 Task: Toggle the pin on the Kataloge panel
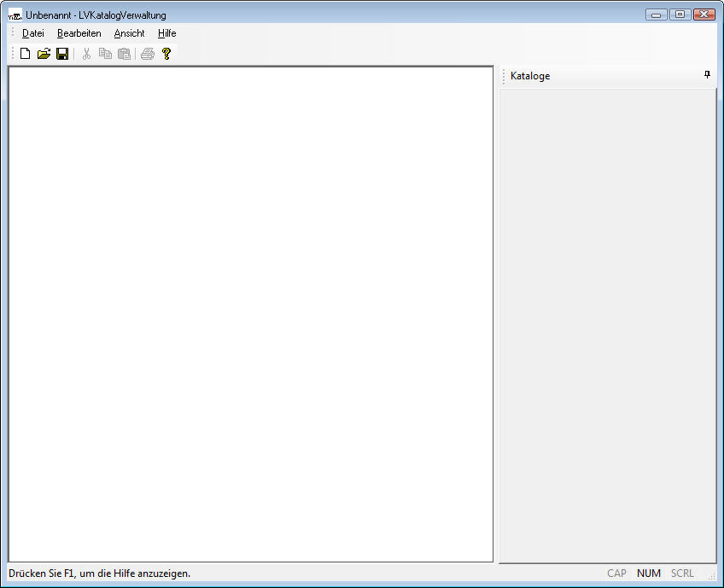click(x=707, y=75)
